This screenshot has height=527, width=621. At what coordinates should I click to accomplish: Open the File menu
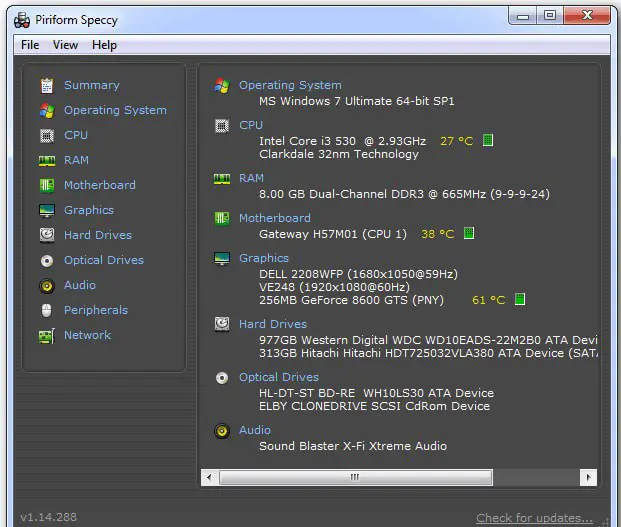(x=30, y=45)
